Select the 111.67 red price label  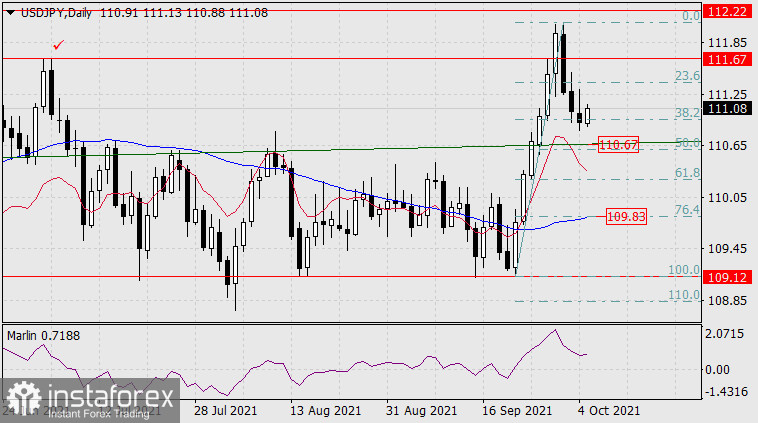727,60
